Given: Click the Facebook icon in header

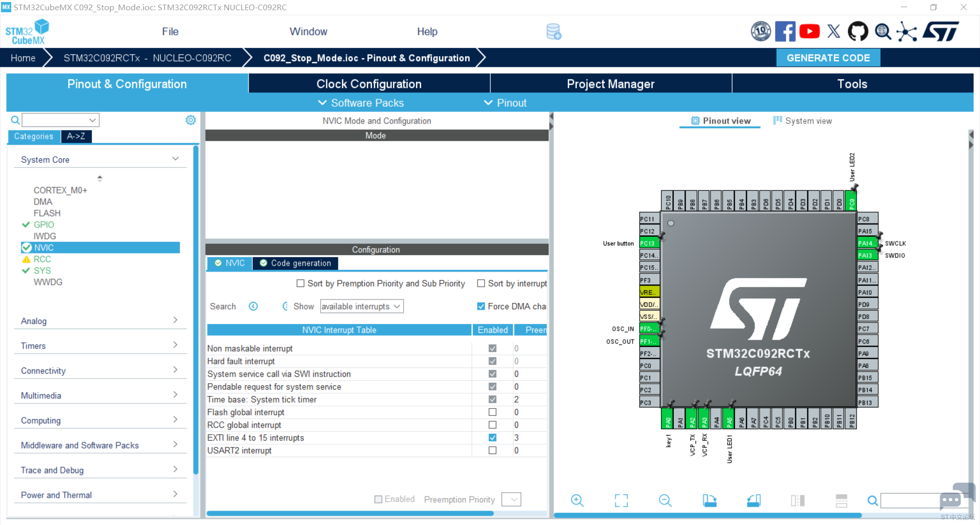Looking at the screenshot, I should coord(785,32).
